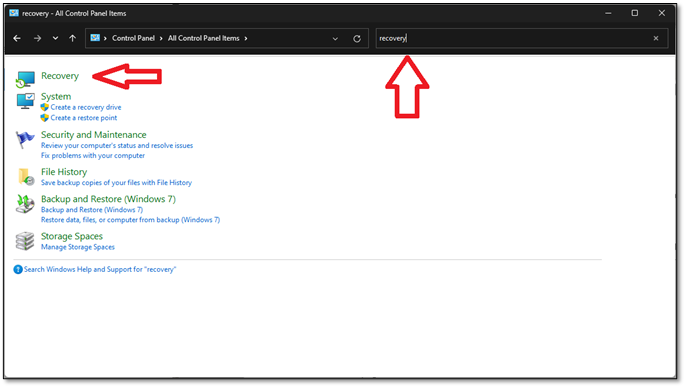
Task: Go back using the back arrow
Action: click(x=17, y=38)
